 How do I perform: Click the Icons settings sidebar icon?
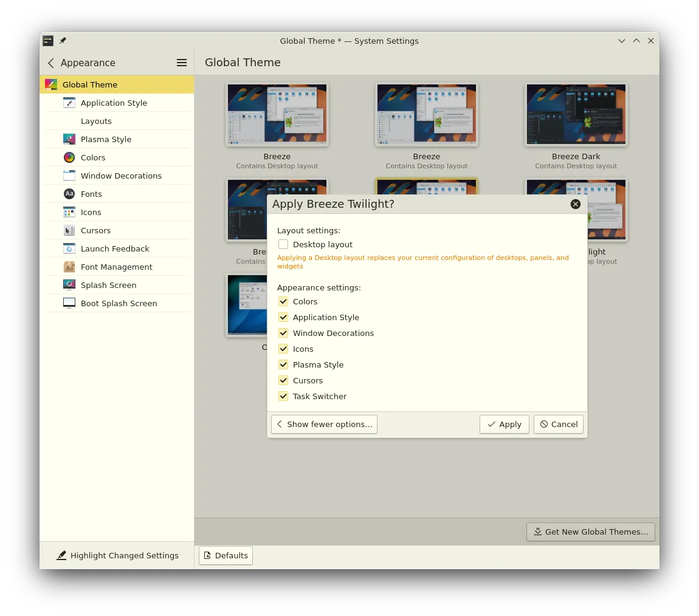click(x=69, y=212)
